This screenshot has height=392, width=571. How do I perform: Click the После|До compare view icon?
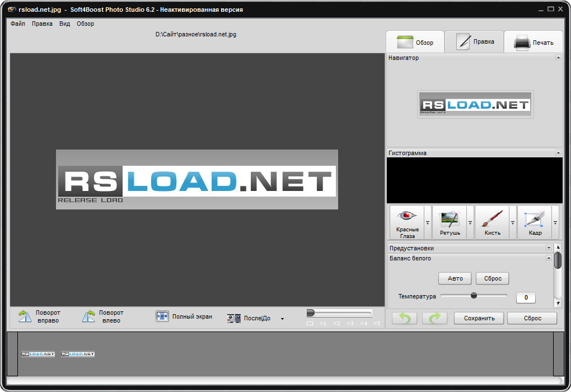234,319
